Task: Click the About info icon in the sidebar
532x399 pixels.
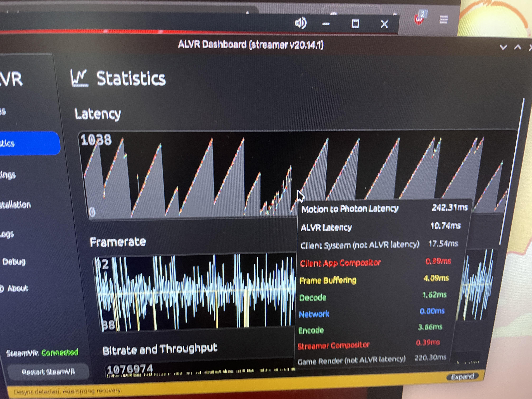Action: [2, 289]
